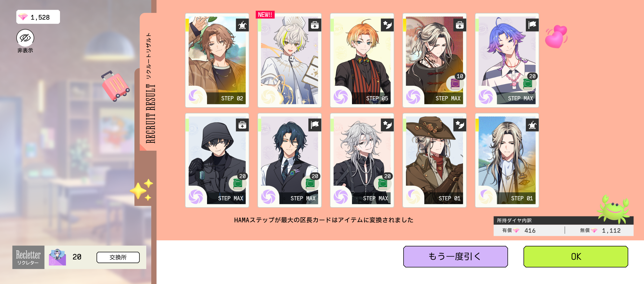
Task: Click the medkit icon on NEW card
Action: coord(315,25)
